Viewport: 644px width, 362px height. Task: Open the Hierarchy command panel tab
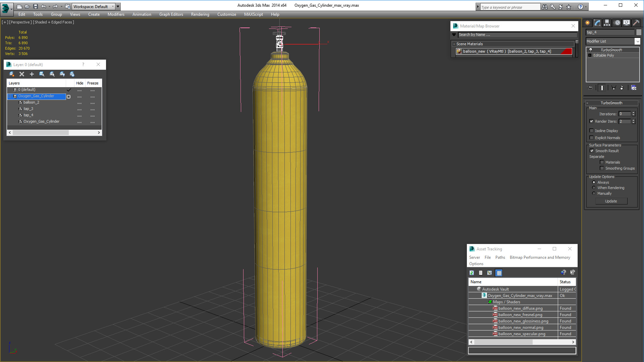click(607, 23)
